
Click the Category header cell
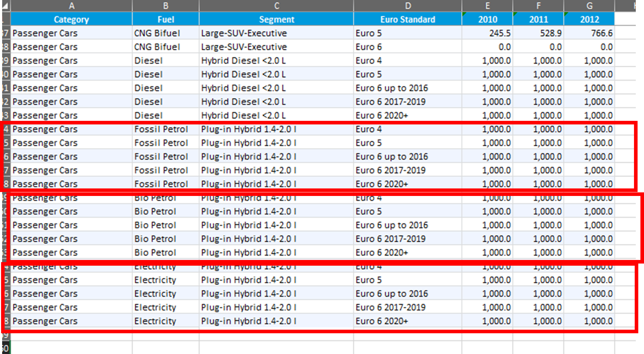point(71,19)
